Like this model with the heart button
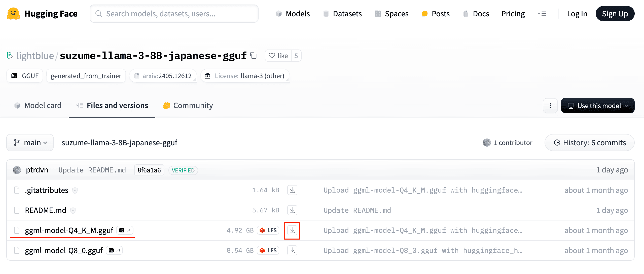 [278, 56]
